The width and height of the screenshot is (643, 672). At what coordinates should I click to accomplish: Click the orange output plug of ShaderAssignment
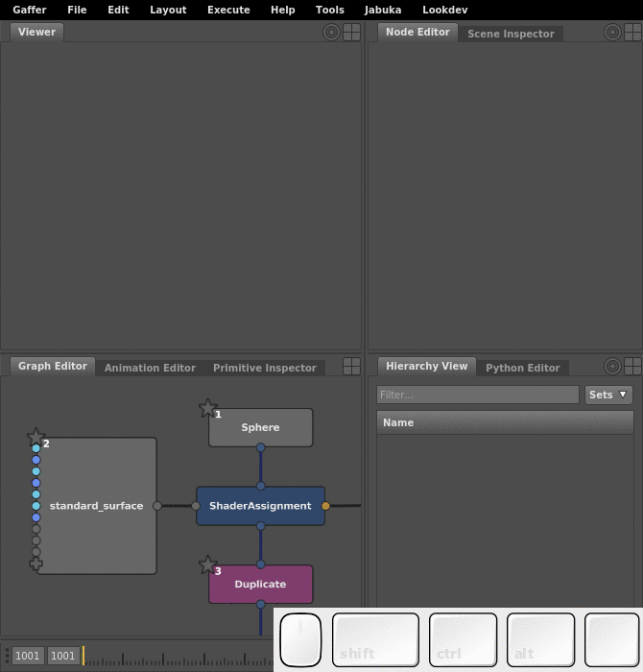click(x=325, y=506)
